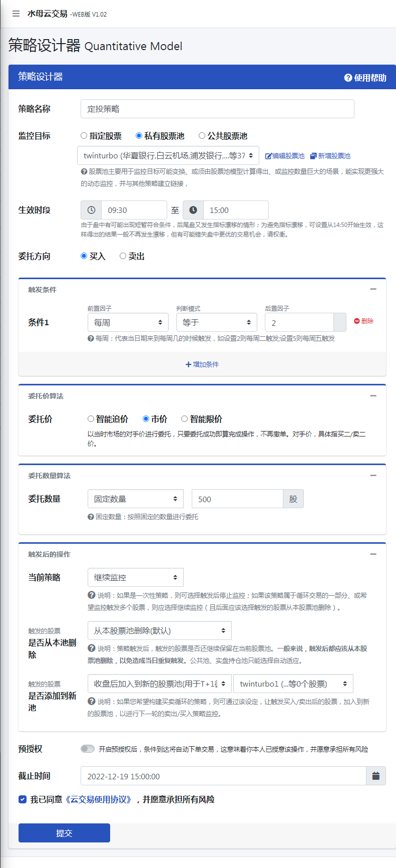Screen dimensions: 396x868
Task: Open the calendar picker for 截止时间
Action: pyautogui.click(x=375, y=776)
